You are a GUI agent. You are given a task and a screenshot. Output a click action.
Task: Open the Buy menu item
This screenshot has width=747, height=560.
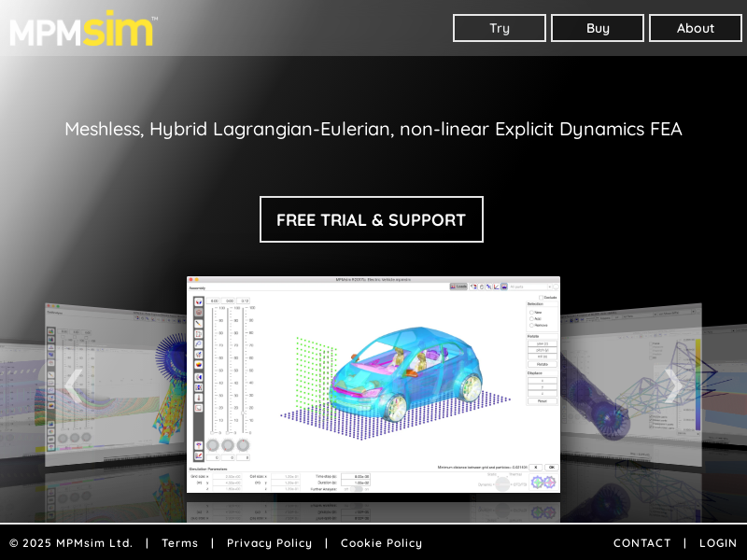pyautogui.click(x=598, y=28)
